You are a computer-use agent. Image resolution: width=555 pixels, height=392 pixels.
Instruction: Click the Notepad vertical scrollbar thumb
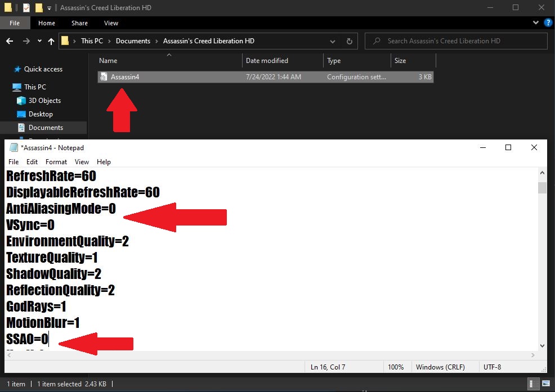[542, 188]
